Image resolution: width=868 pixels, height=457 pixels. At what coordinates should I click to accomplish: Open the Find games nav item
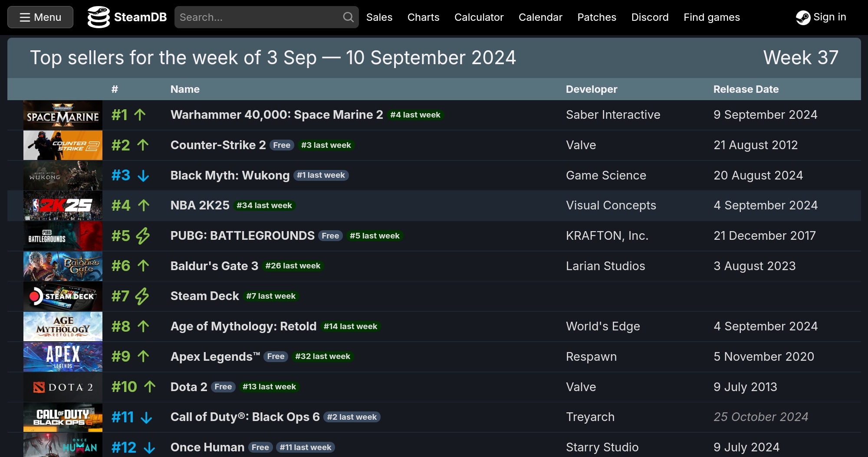712,17
